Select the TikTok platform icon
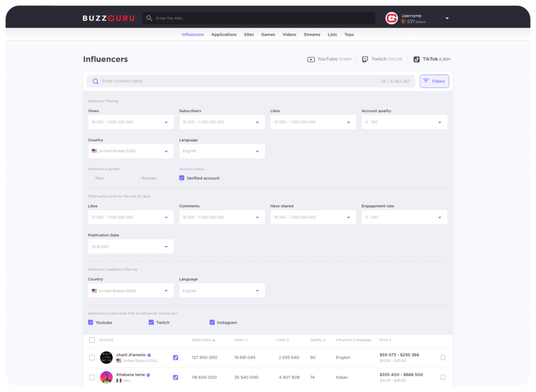Viewport: 536px width, 392px height. tap(416, 60)
